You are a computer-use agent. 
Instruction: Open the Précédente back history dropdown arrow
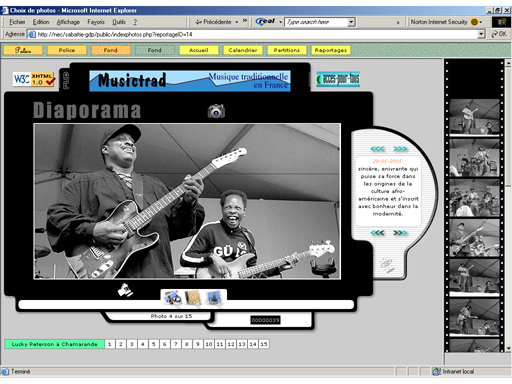pos(237,22)
